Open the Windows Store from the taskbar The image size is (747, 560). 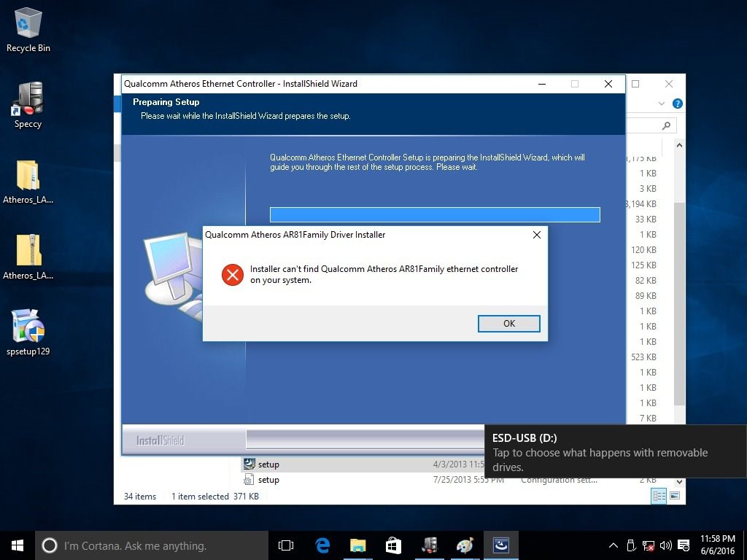[x=393, y=545]
